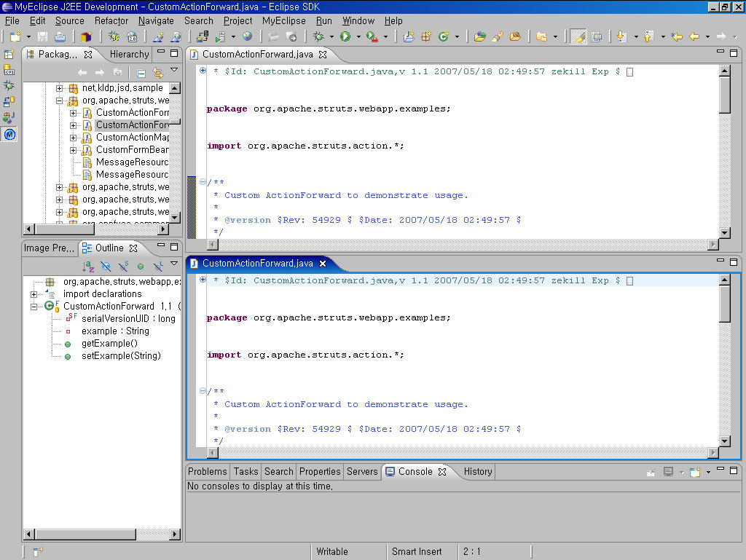Toggle Link with Editor in Package Explorer
The width and height of the screenshot is (746, 560).
click(x=157, y=73)
